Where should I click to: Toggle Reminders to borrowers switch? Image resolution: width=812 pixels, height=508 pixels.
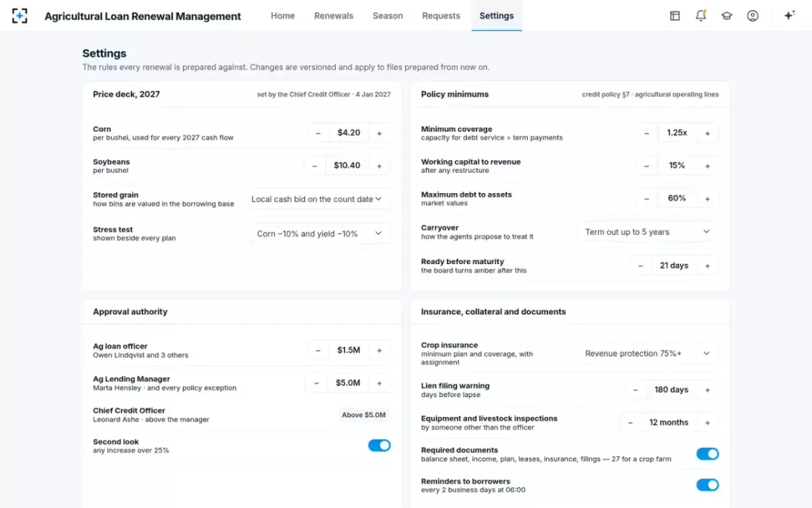click(708, 485)
